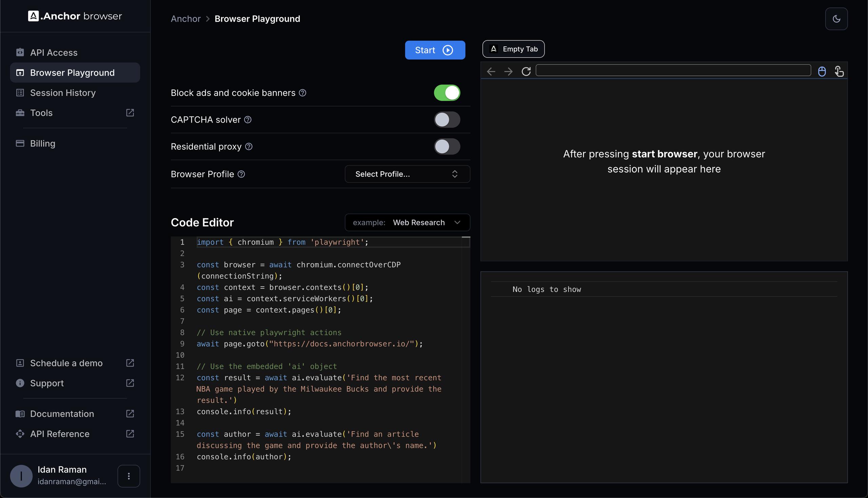Click the touch pointer icon
Screen dimensions: 868x498
[839, 71]
